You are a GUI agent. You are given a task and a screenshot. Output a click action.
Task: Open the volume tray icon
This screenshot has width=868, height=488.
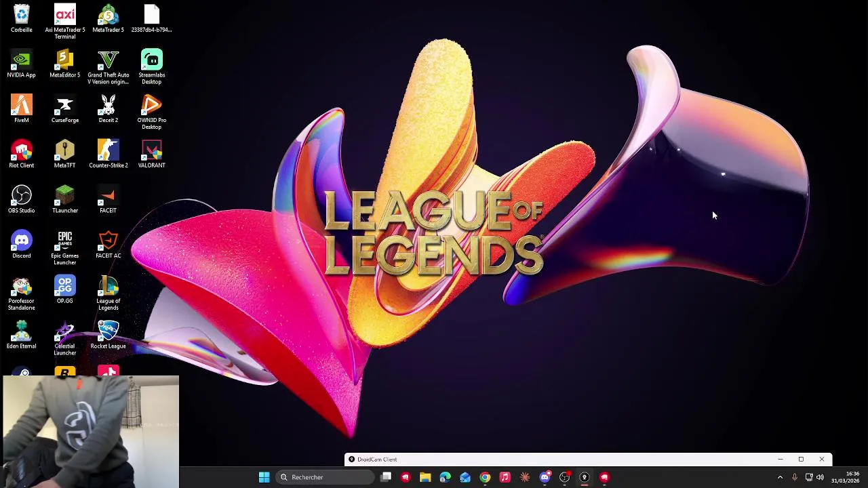[x=820, y=477]
